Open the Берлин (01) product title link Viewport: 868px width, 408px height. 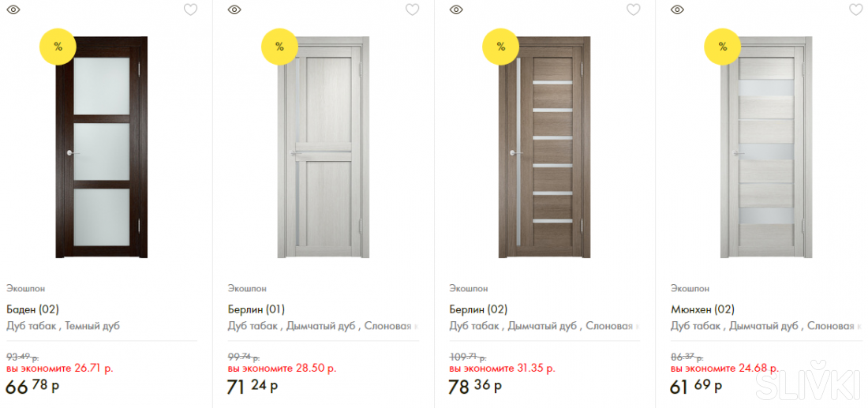tap(256, 309)
